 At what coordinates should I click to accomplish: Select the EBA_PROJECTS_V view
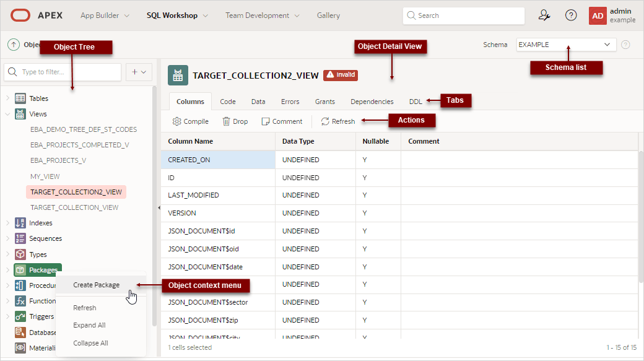pos(58,160)
